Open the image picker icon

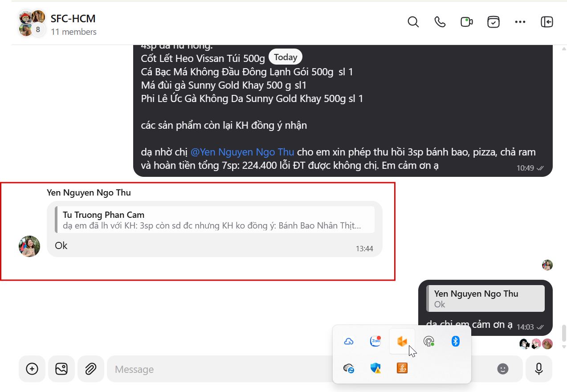pos(61,369)
